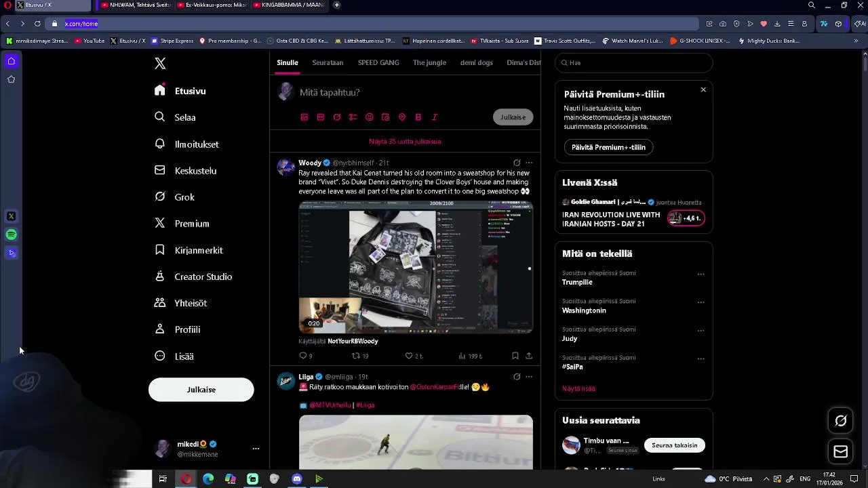Click Seuraa takaisin for Timbu vaan
The height and width of the screenshot is (488, 868).
(675, 445)
